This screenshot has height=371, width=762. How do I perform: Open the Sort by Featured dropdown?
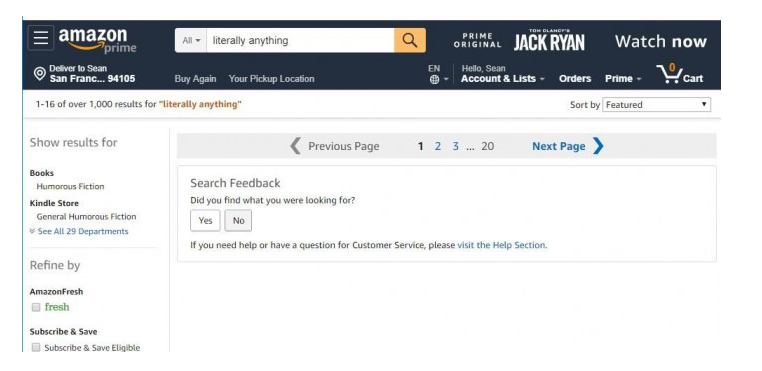(x=656, y=105)
